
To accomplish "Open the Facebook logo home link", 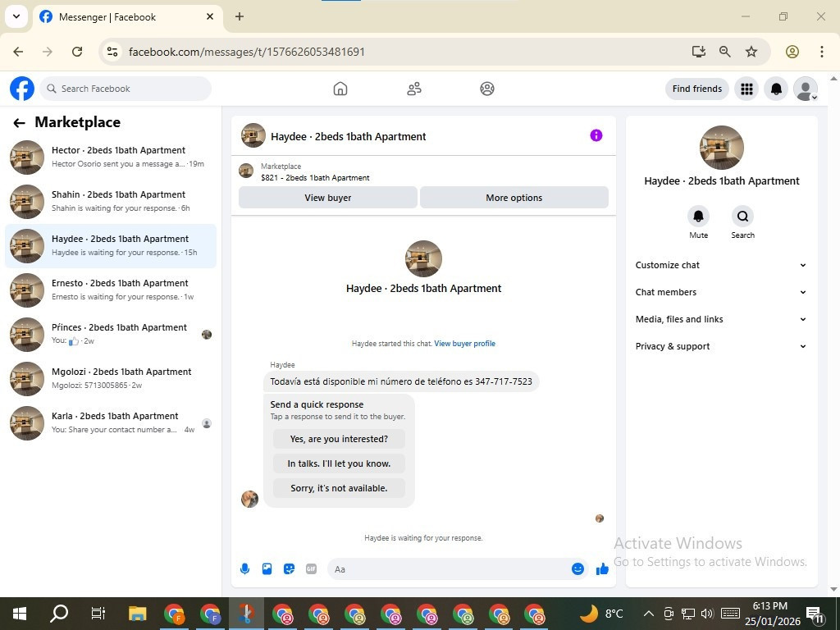I will coord(22,89).
